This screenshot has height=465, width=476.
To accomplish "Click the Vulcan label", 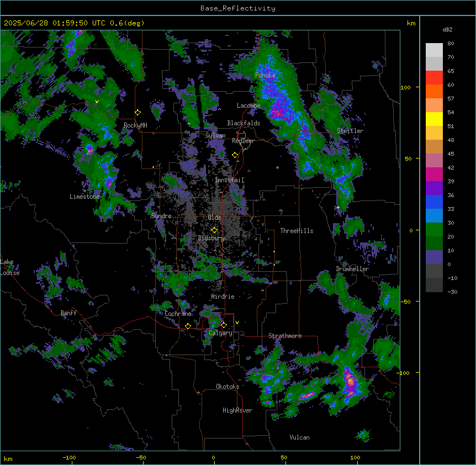I will 299,437.
